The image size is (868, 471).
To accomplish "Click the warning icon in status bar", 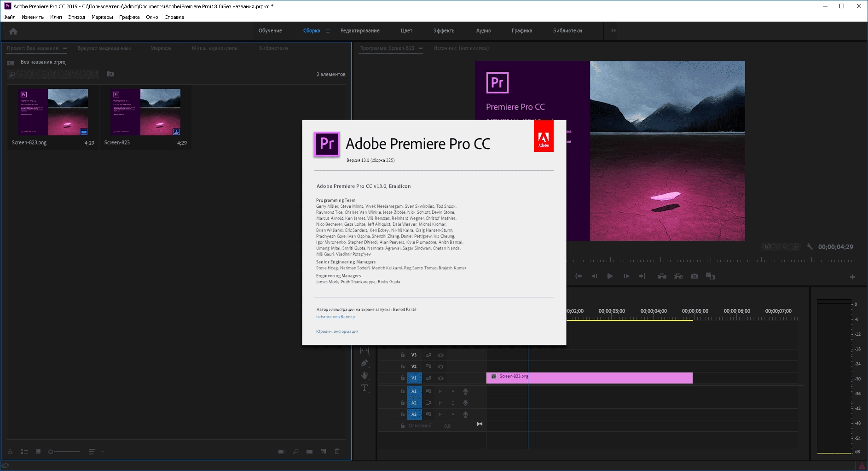I will 862,466.
